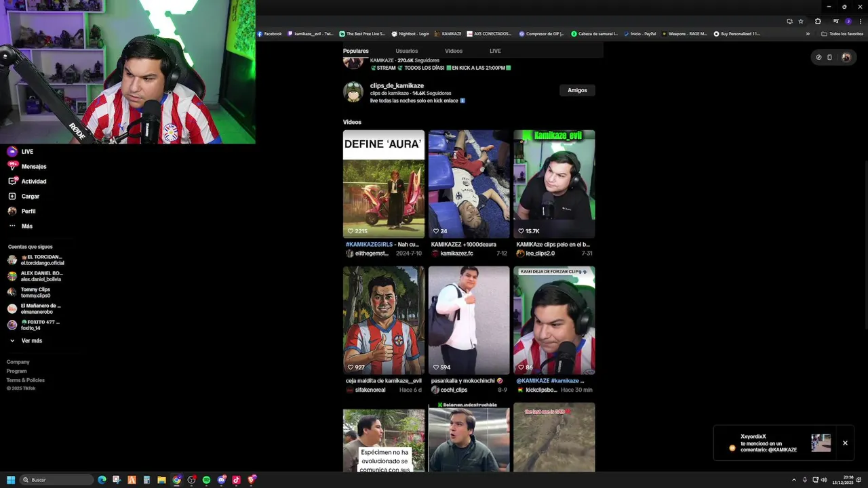Switch to the Videos tab
Viewport: 868px width, 488px height.
pos(454,51)
